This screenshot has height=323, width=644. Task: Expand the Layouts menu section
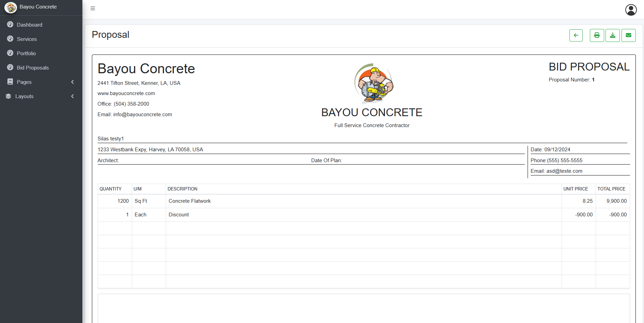72,96
